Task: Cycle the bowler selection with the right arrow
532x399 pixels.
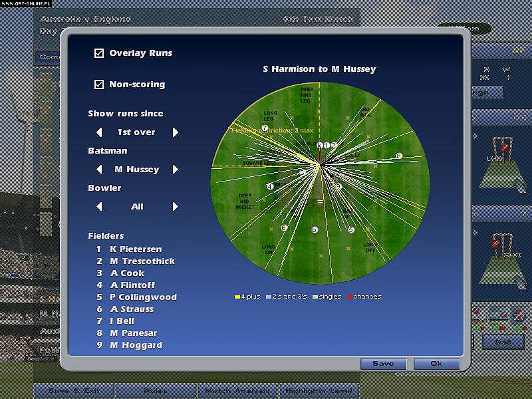Action: [x=176, y=207]
